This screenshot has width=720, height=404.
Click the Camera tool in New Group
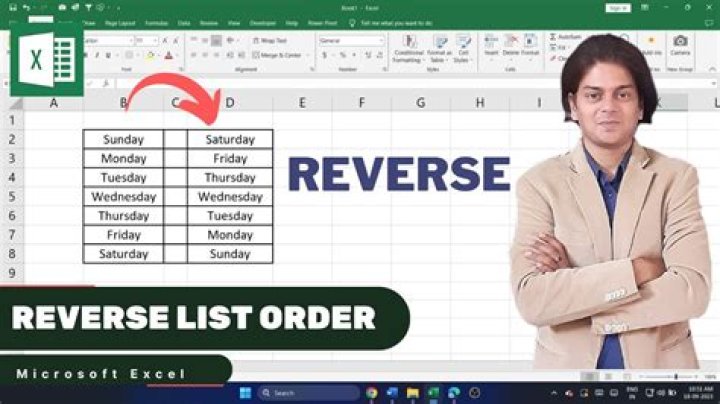coord(680,45)
